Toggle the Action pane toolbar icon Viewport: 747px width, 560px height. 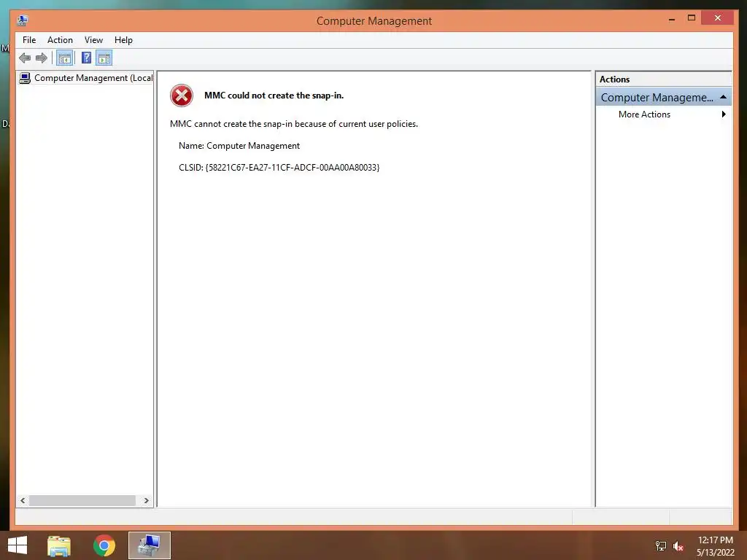pyautogui.click(x=104, y=58)
